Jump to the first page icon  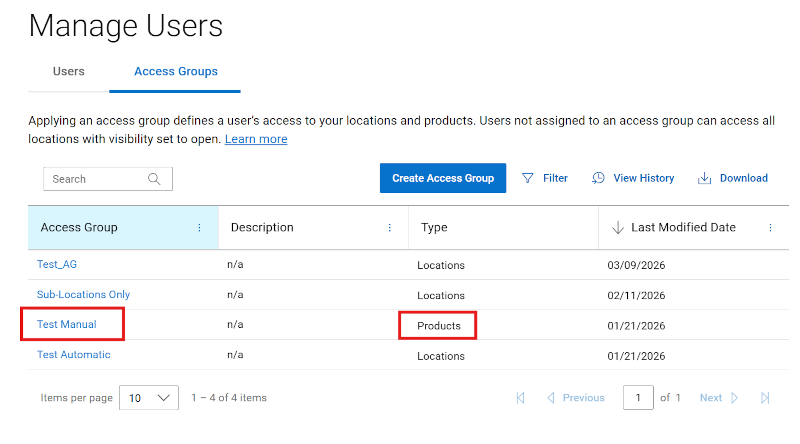[x=520, y=398]
